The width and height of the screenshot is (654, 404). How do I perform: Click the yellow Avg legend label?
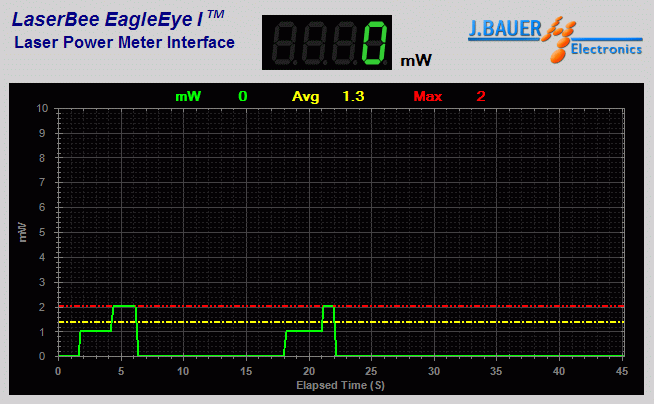click(305, 97)
